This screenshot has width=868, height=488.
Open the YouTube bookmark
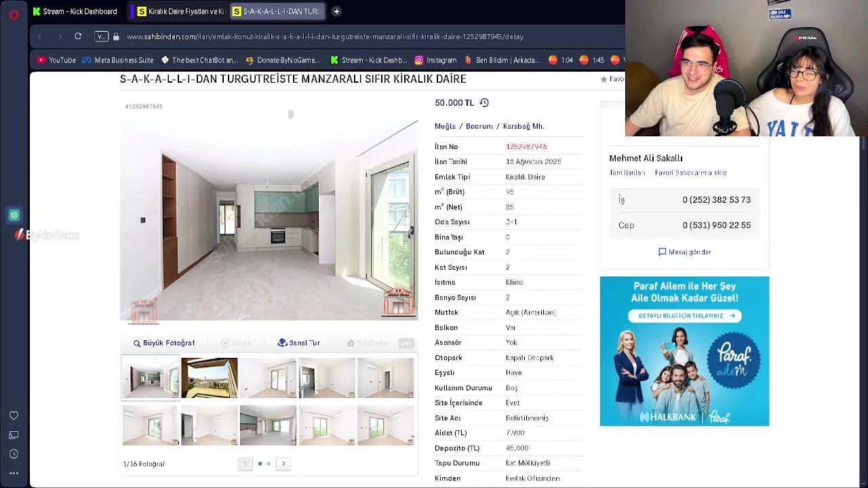pyautogui.click(x=56, y=60)
